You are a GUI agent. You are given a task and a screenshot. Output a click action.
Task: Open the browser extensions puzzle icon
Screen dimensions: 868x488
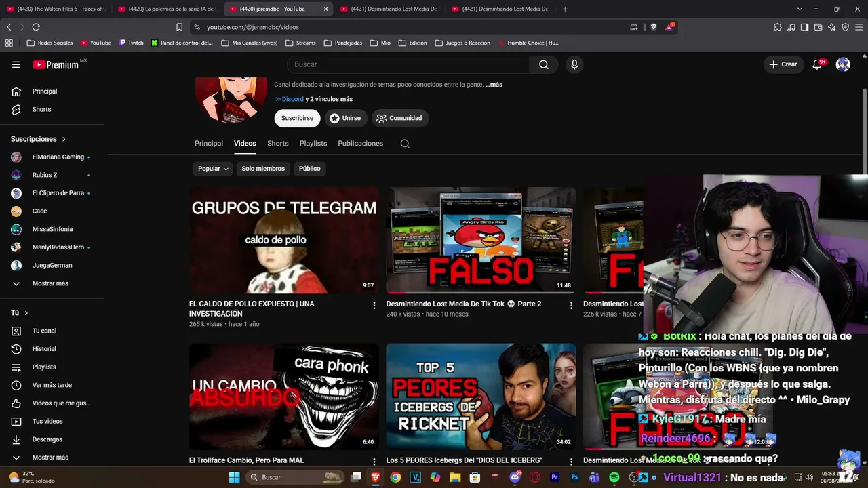pyautogui.click(x=778, y=27)
